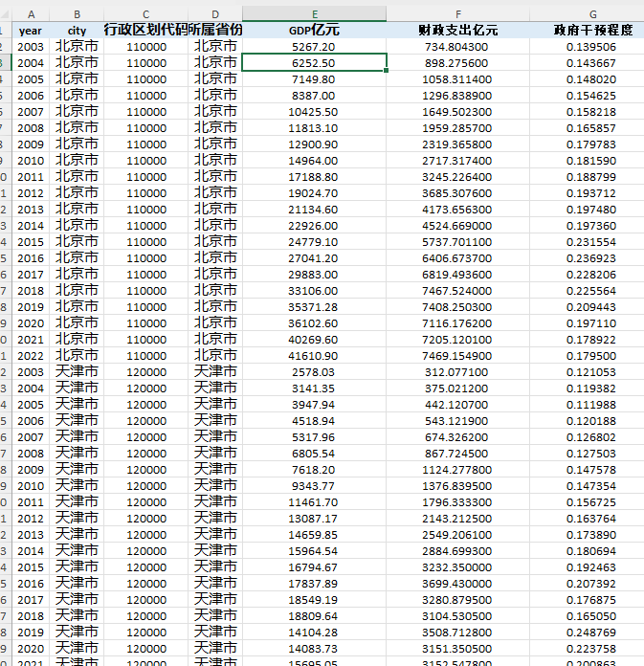Click the 'year' header cell
The height and width of the screenshot is (666, 644).
pyautogui.click(x=31, y=31)
